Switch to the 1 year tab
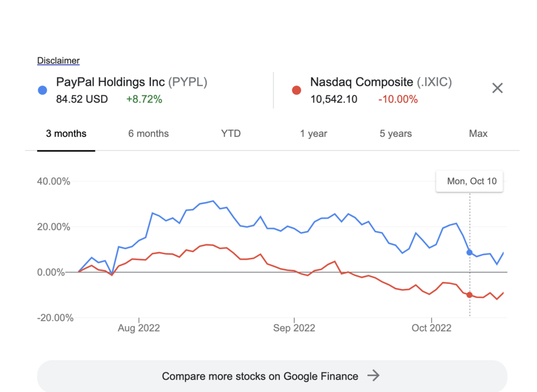Viewport: 537px width, 392px height. (314, 134)
